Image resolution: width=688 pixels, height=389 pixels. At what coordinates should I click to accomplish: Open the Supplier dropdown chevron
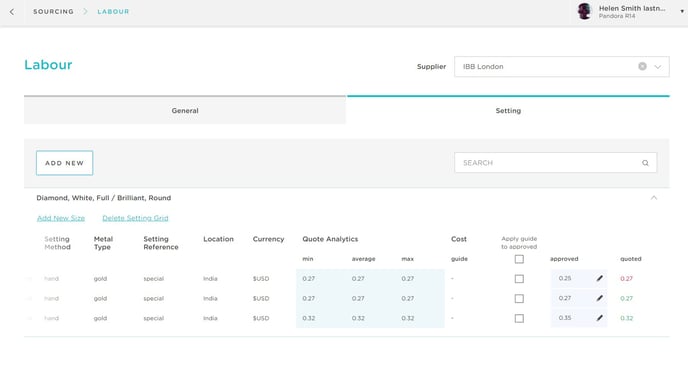pos(658,67)
